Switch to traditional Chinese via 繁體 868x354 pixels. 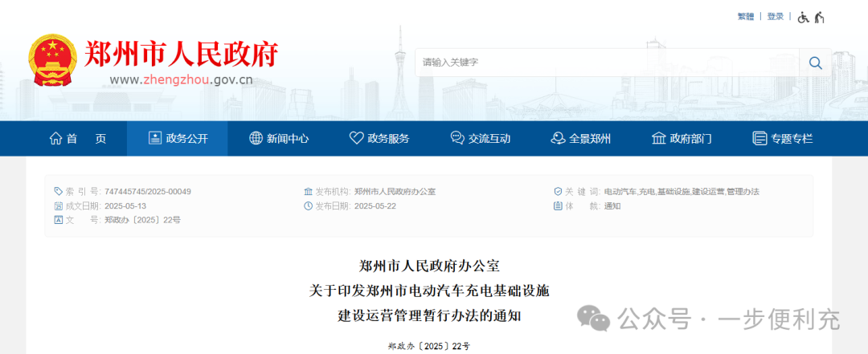tap(746, 17)
